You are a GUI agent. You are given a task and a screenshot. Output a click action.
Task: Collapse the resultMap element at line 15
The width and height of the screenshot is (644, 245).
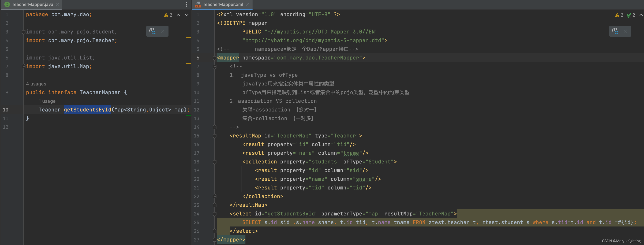pos(214,136)
